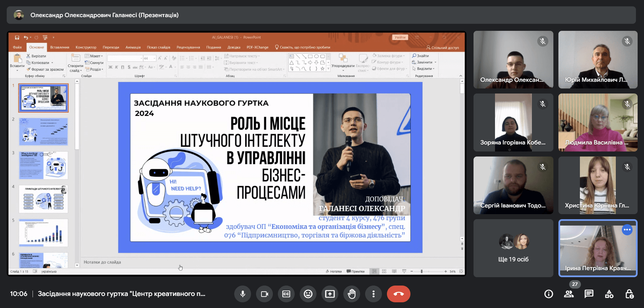Leave the call with the red button
The image size is (644, 308).
click(x=398, y=294)
